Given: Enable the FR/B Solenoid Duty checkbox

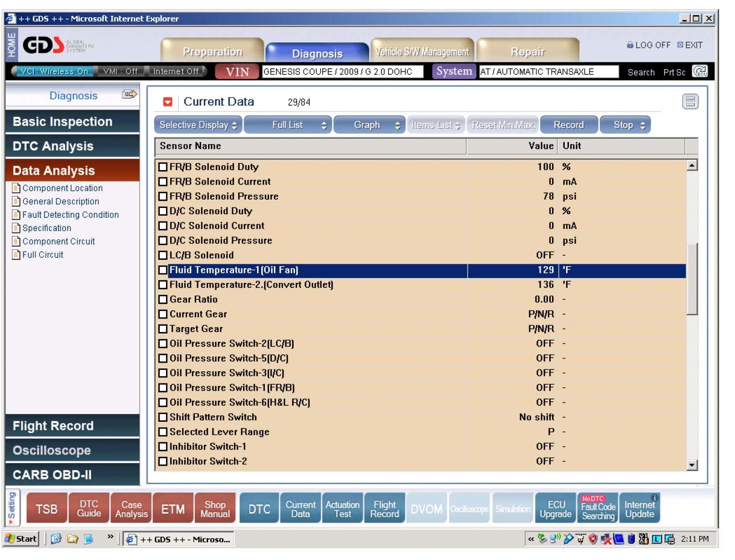Looking at the screenshot, I should pyautogui.click(x=163, y=167).
